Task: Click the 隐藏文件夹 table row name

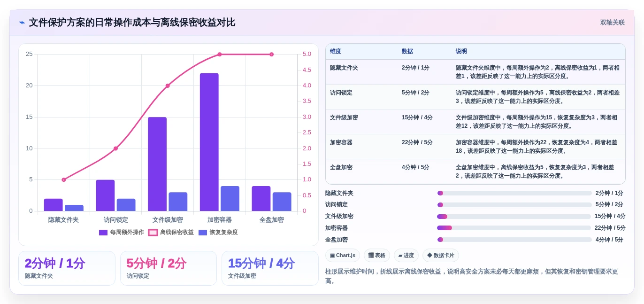Action: tap(344, 68)
